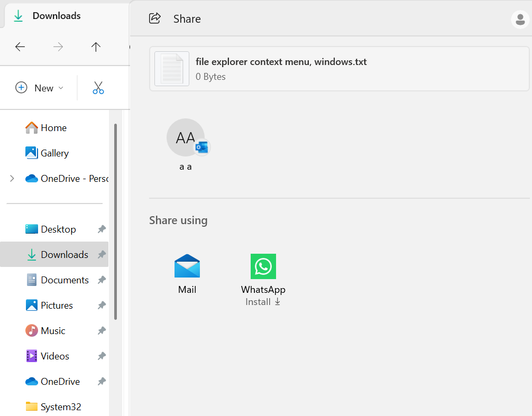532x416 pixels.
Task: Click WhatsApp Install link
Action: (263, 302)
